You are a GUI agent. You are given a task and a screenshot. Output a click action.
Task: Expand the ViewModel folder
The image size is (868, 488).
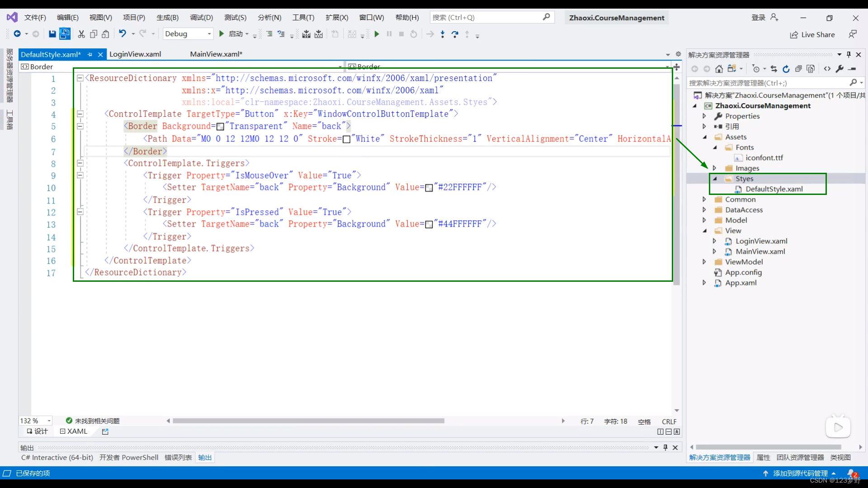tap(704, 261)
